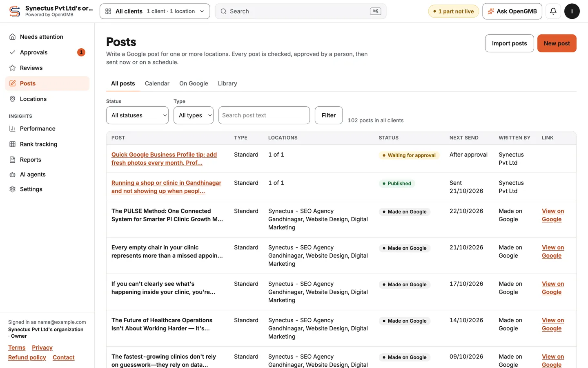Click the Reports document icon
The image size is (588, 368).
click(13, 159)
